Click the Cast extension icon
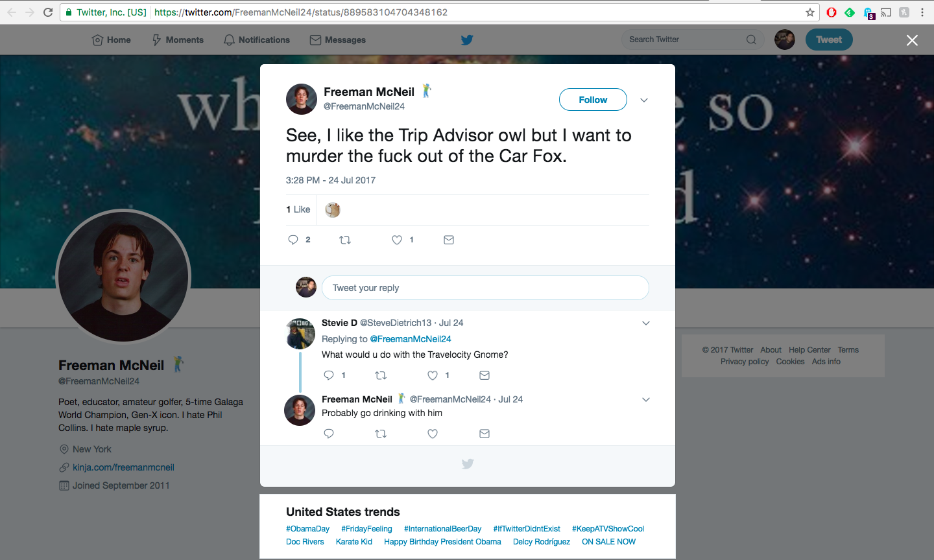934x560 pixels. pyautogui.click(x=886, y=12)
